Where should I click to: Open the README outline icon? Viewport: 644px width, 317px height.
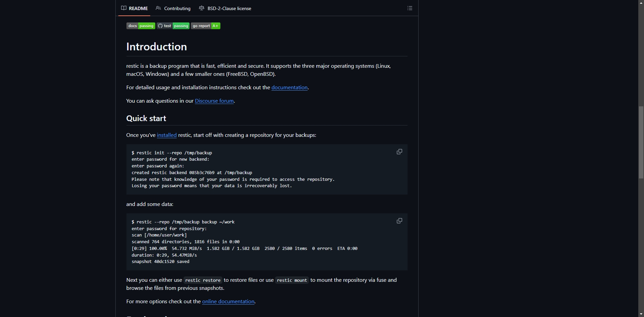pos(410,8)
